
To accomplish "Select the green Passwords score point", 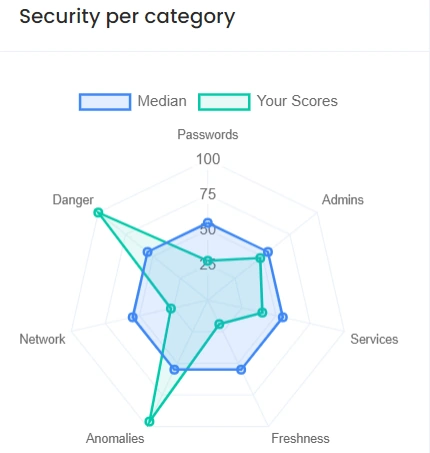I will click(208, 261).
